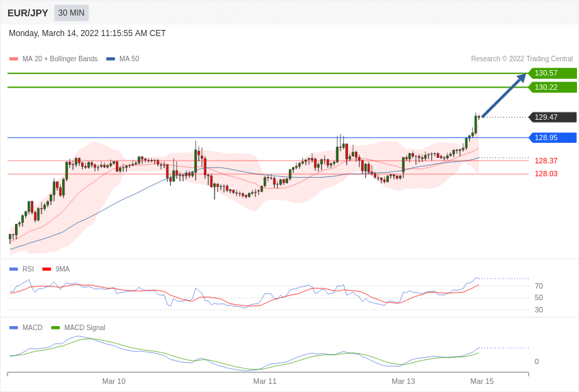Select the 30 MIN timeframe badge
This screenshot has height=392, width=579.
(x=72, y=13)
